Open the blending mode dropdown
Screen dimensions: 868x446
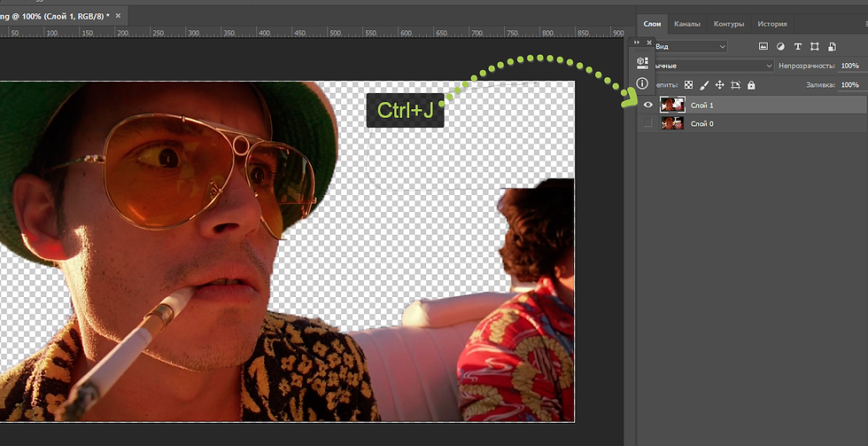(x=713, y=66)
